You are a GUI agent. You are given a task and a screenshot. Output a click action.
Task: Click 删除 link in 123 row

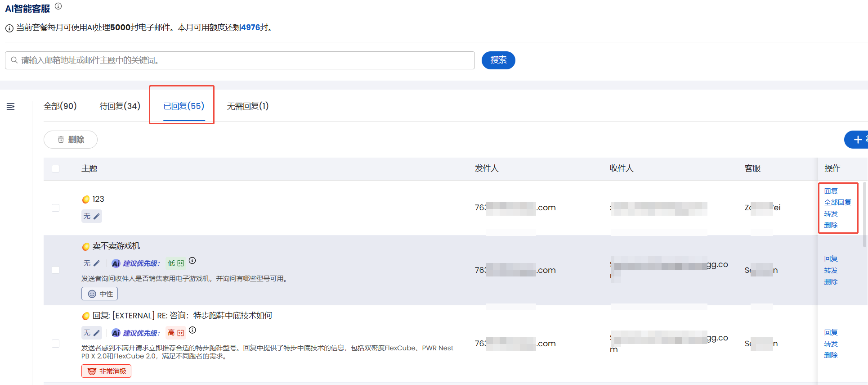click(x=831, y=225)
